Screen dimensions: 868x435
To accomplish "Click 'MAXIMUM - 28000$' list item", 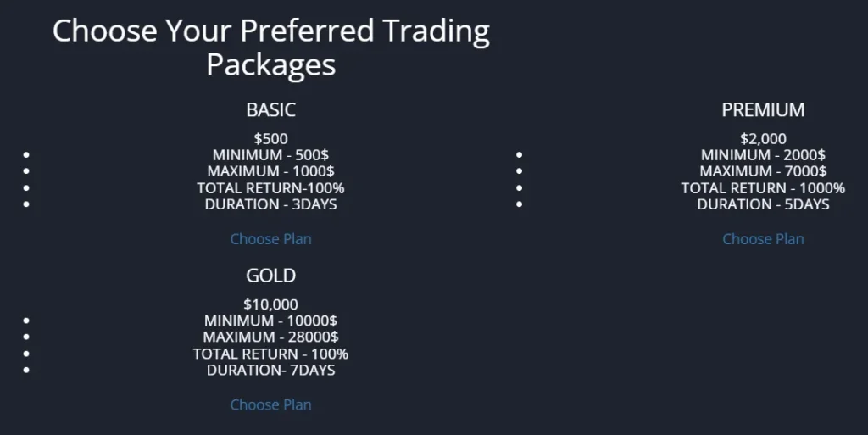I will [x=270, y=337].
